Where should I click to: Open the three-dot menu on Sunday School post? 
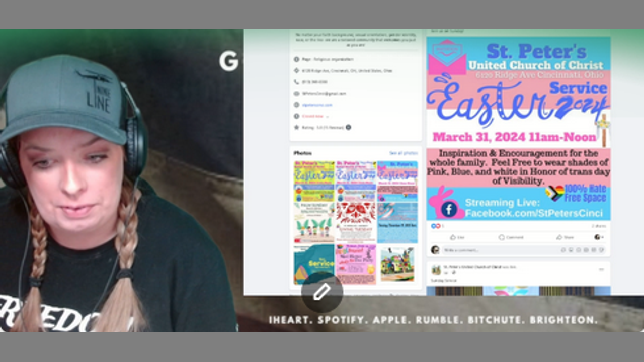click(x=601, y=269)
